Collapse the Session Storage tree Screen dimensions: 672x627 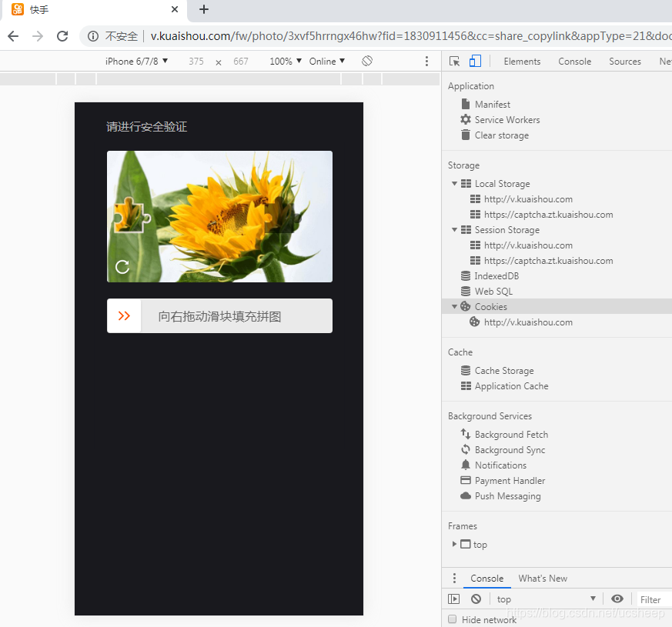(454, 229)
